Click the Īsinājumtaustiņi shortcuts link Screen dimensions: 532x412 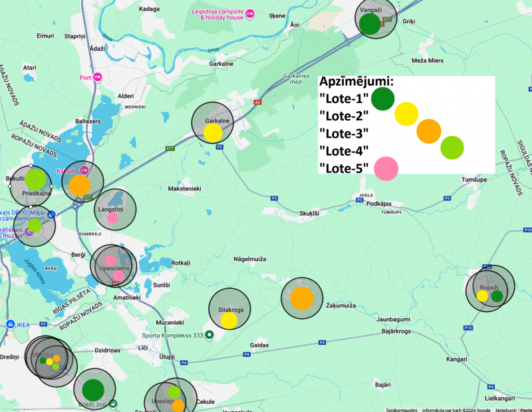click(402, 410)
